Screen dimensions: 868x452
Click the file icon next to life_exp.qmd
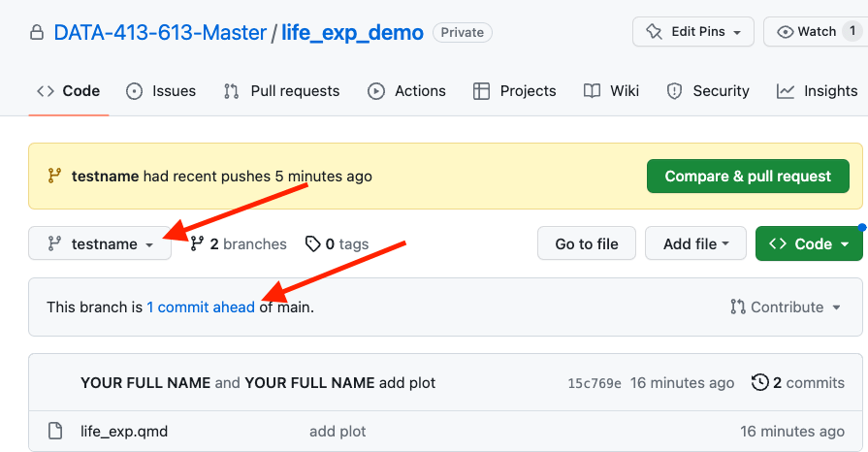[x=55, y=431]
